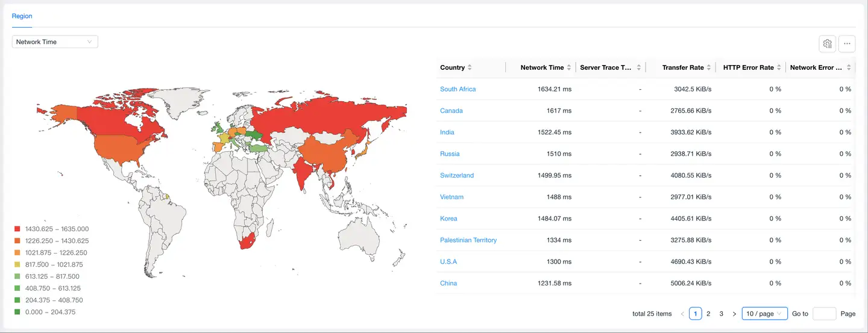Sort table by Country column arrows
868x333 pixels.
point(470,67)
